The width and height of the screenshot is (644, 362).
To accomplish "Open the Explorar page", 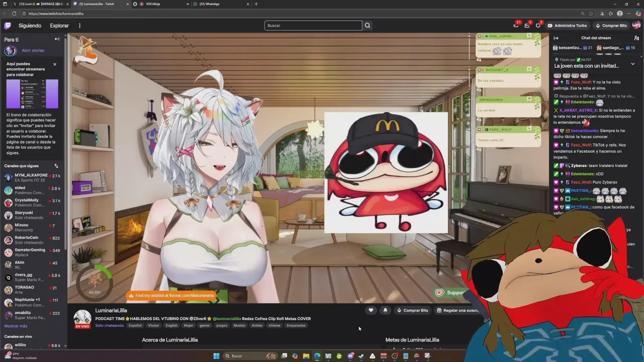I will tap(59, 26).
